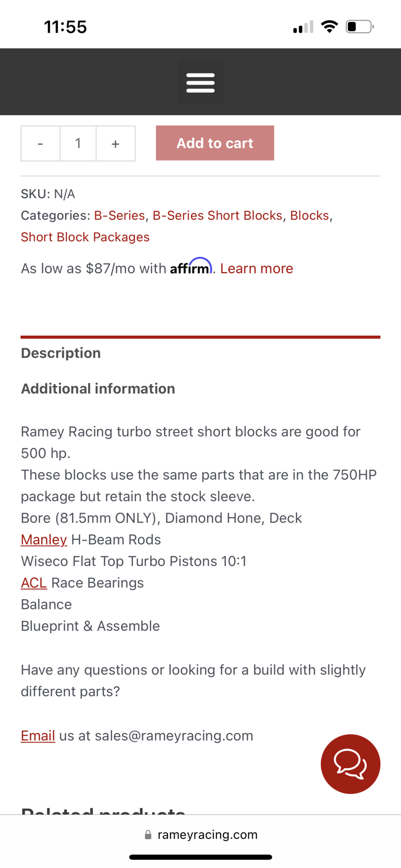
Task: Open B-Series Short Blocks category
Action: click(x=217, y=215)
